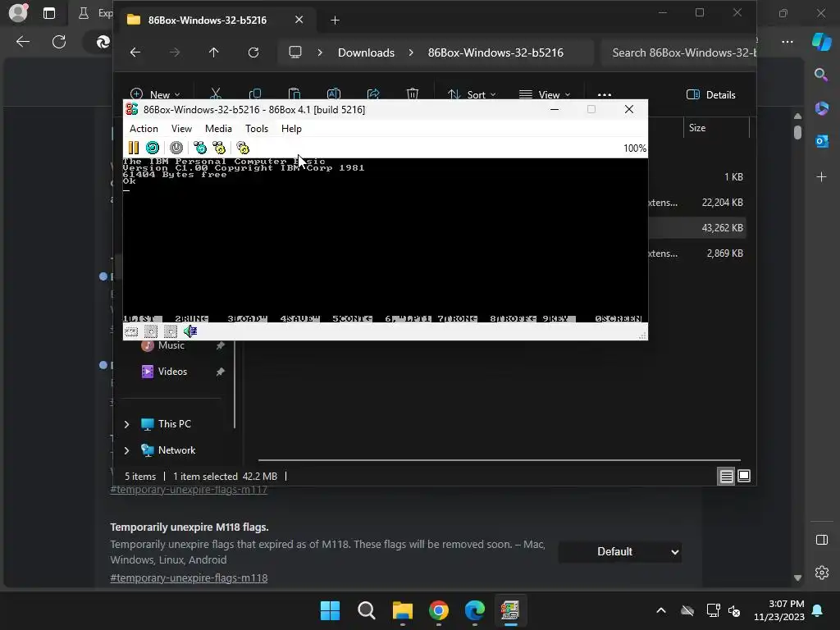Click the New button in File Explorer

(x=155, y=95)
